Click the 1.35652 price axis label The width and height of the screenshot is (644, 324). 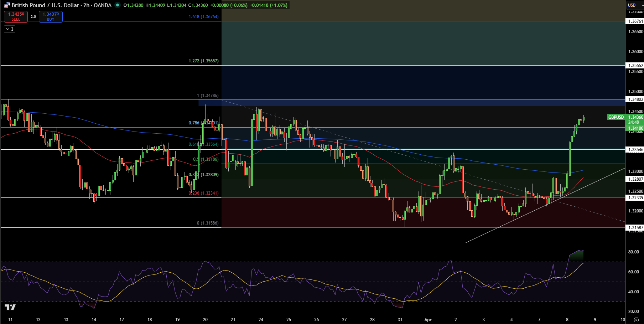635,66
